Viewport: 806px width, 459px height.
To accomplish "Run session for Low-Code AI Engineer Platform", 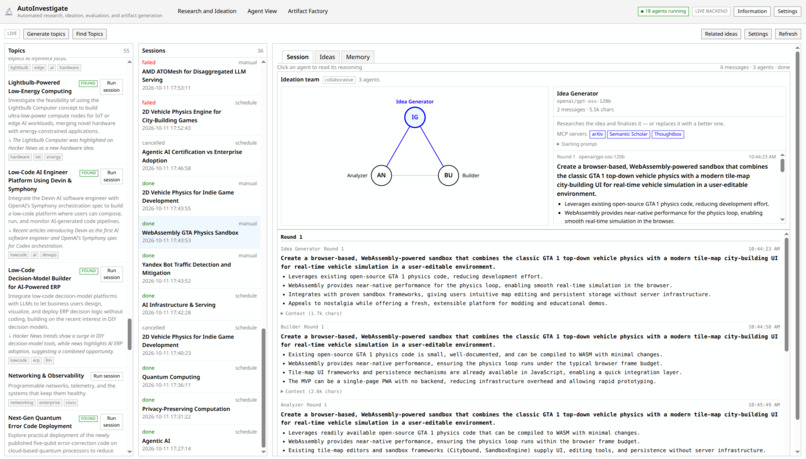I will coord(112,176).
